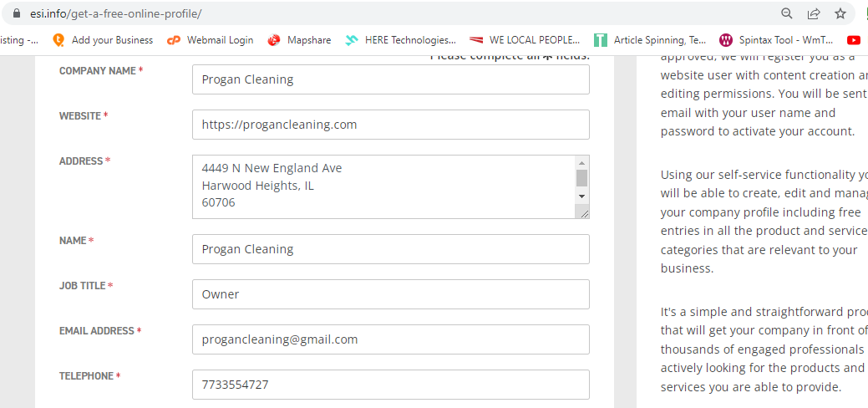Click the Email Address input field

click(391, 339)
